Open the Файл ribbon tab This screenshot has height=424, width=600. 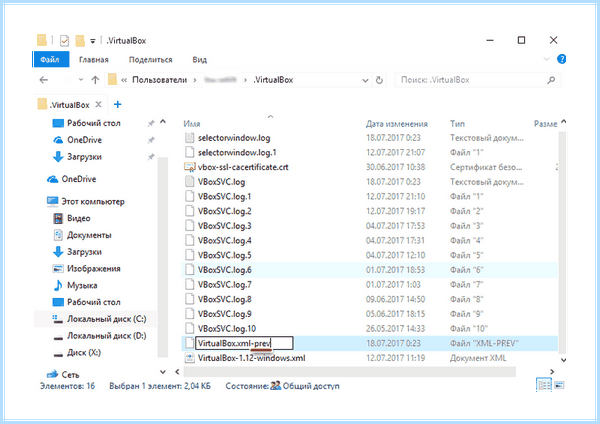pos(51,59)
